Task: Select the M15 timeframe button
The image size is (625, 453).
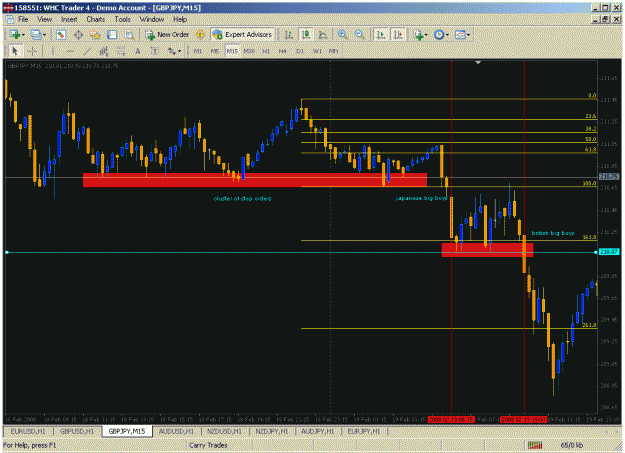Action: [x=232, y=51]
